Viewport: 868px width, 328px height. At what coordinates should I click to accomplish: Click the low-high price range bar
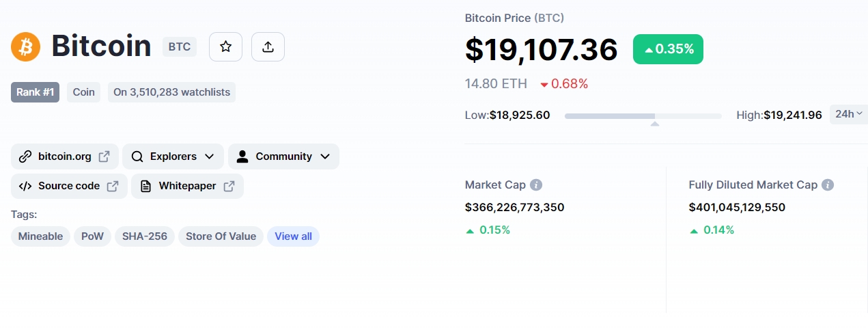(x=643, y=116)
